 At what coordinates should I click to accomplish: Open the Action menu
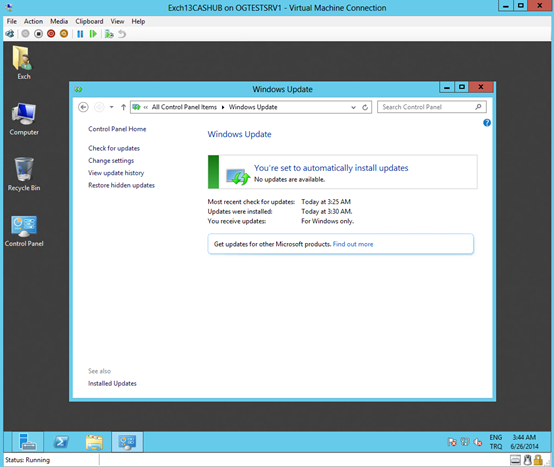[33, 21]
